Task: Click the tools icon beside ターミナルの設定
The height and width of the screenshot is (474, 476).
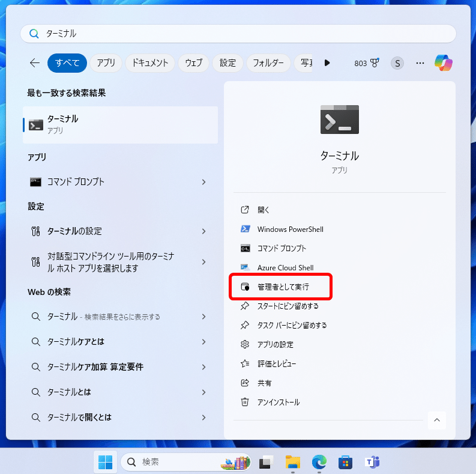Action: coord(35,231)
